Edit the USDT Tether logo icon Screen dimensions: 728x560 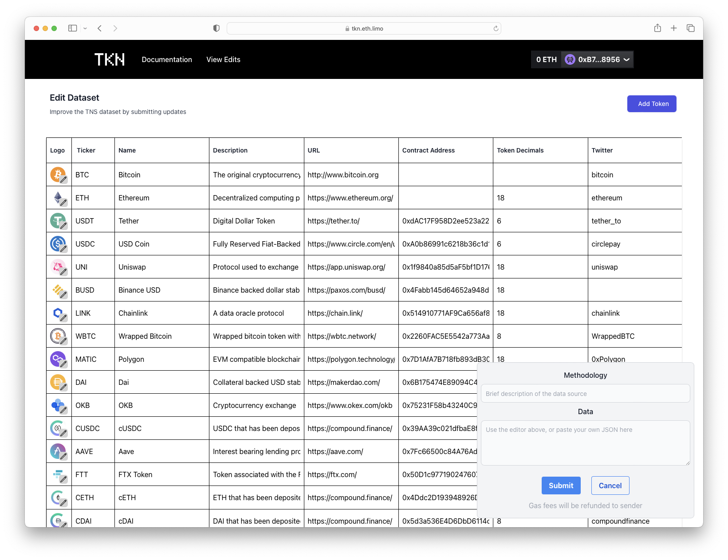[64, 226]
